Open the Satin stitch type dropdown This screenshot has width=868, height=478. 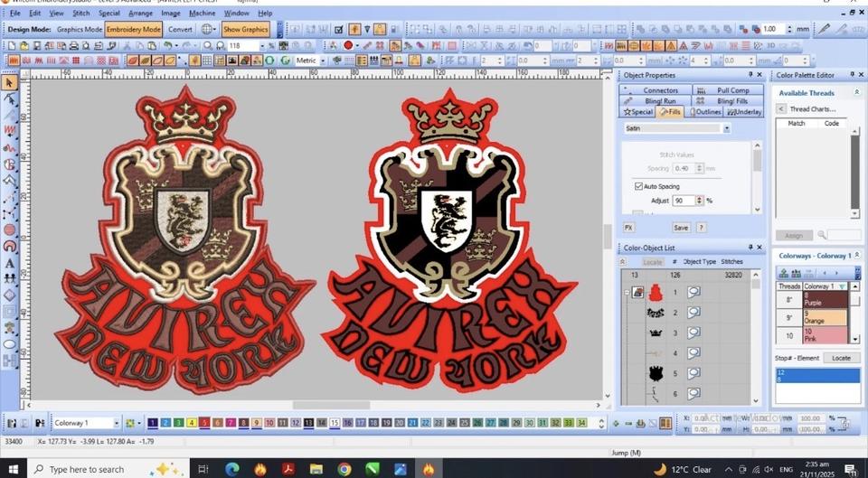pyautogui.click(x=726, y=128)
